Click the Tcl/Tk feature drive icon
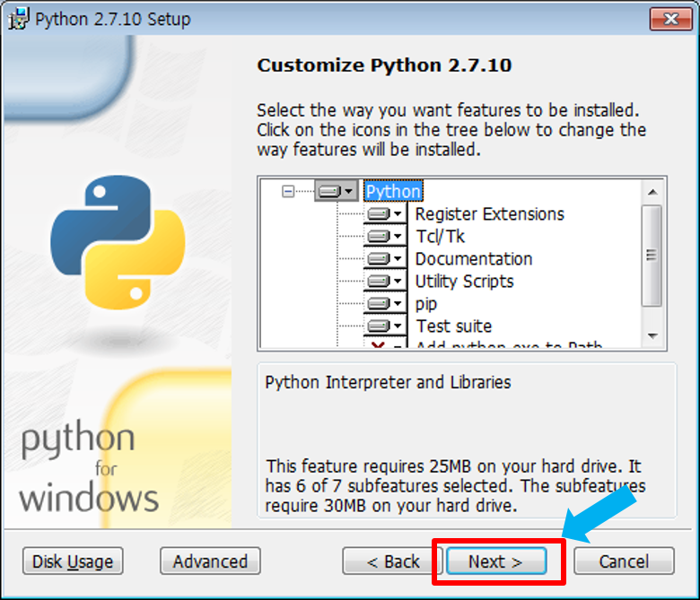 pyautogui.click(x=384, y=237)
